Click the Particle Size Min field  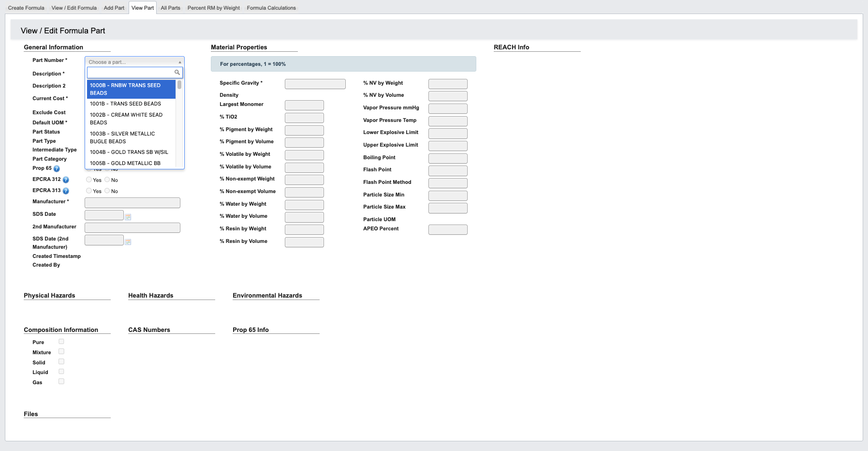pos(448,196)
